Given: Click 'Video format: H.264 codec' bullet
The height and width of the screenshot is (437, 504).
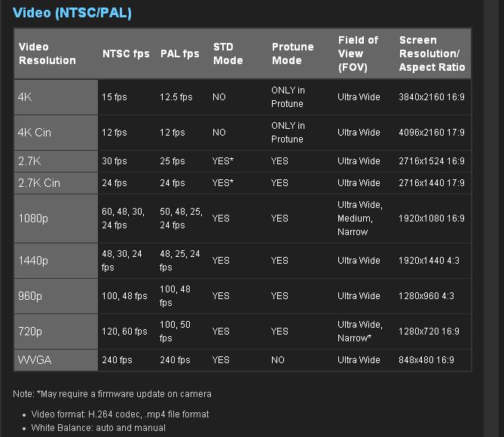Looking at the screenshot, I should point(121,414).
